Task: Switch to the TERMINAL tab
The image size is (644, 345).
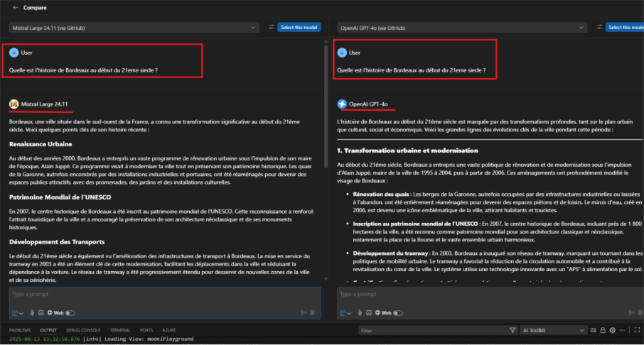Action: tap(120, 330)
